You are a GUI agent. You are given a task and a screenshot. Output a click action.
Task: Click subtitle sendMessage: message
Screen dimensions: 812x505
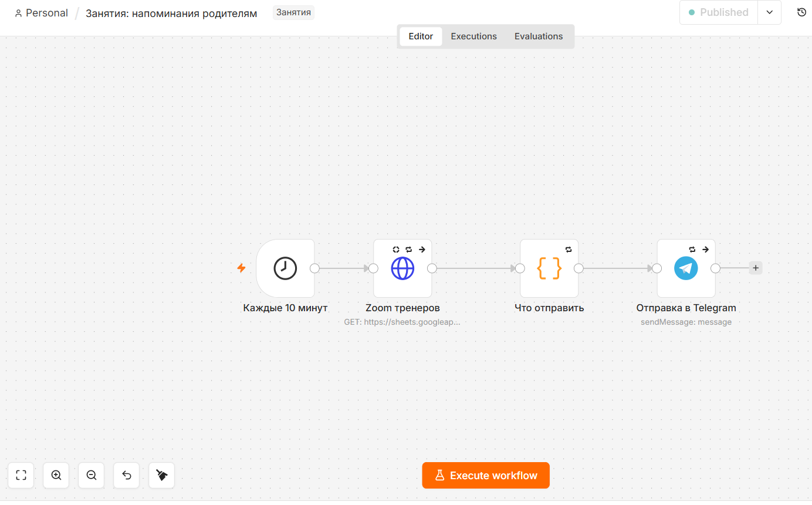(x=686, y=322)
